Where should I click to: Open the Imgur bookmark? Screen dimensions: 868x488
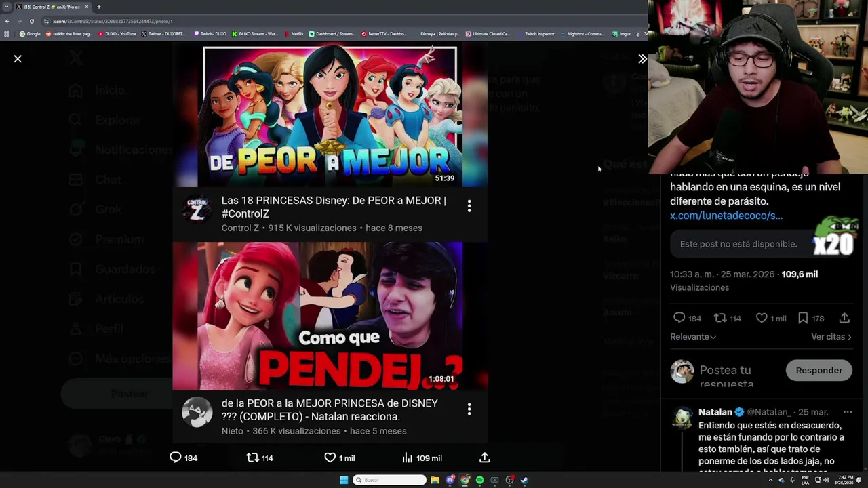point(622,33)
